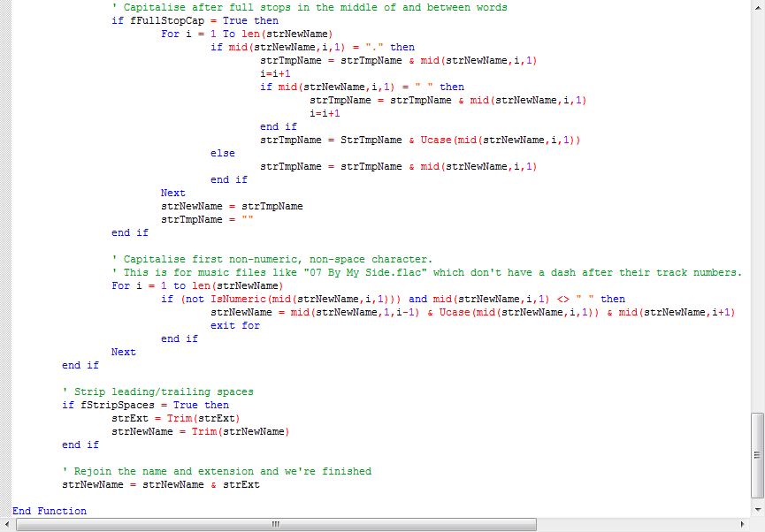Click the vertical scrollbar thumb
765x532 pixels.
[x=757, y=455]
